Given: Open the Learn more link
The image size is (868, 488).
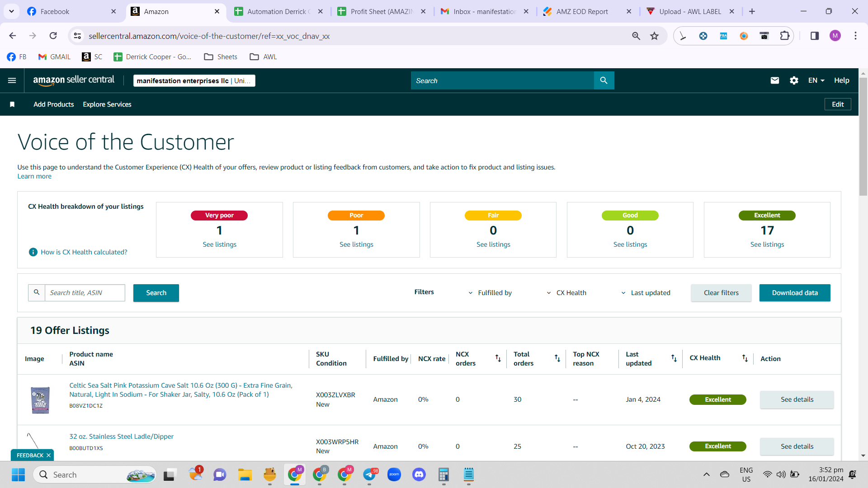Looking at the screenshot, I should (x=34, y=176).
